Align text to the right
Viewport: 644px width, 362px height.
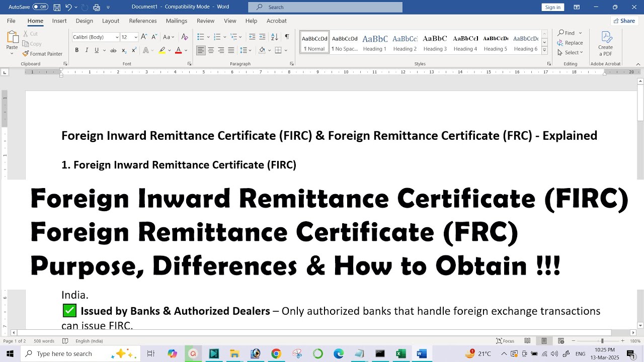pos(221,50)
